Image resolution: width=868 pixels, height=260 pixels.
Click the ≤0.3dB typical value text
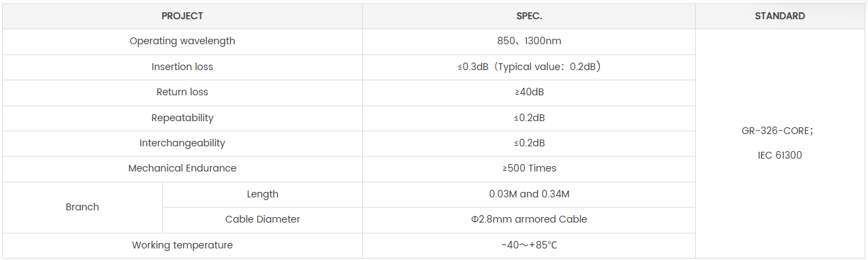click(529, 67)
